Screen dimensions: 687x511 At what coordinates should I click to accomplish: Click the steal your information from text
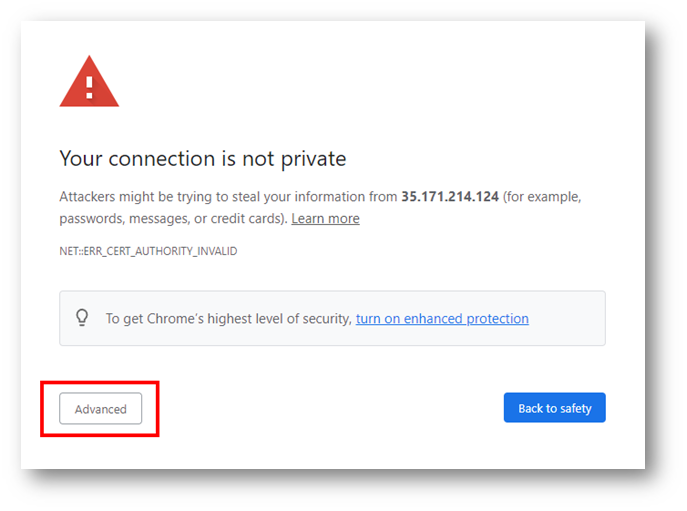click(315, 197)
